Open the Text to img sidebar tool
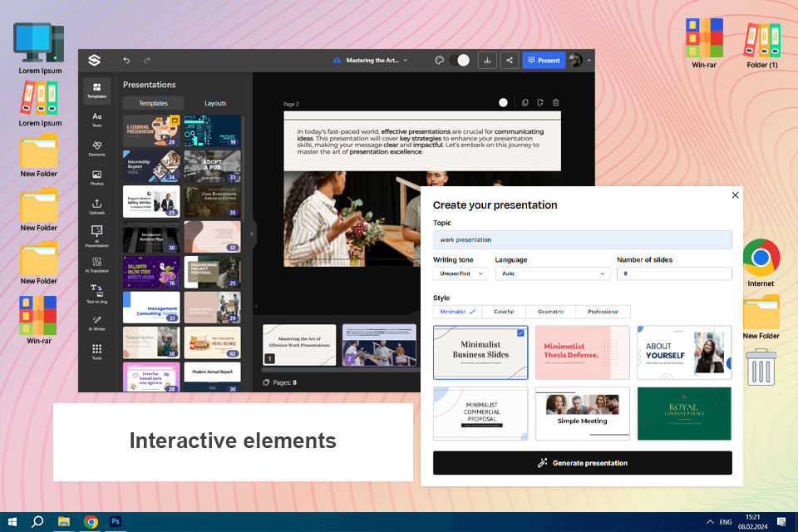The width and height of the screenshot is (798, 532). click(96, 293)
